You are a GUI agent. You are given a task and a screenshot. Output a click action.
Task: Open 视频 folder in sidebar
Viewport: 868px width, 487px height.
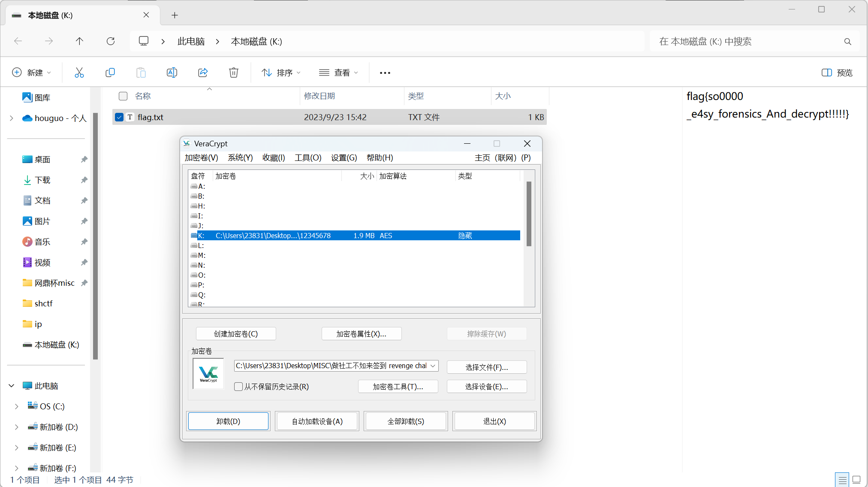(x=42, y=263)
